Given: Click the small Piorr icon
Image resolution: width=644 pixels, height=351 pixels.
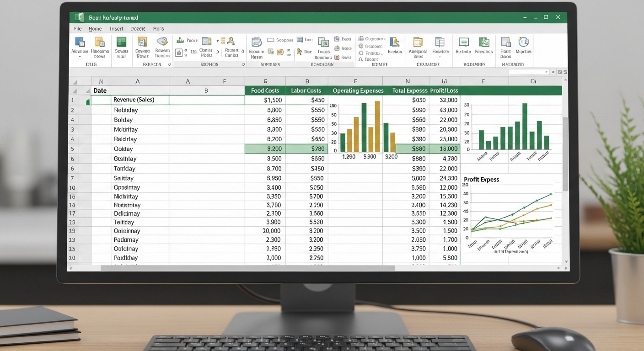Looking at the screenshot, I should click(x=180, y=41).
